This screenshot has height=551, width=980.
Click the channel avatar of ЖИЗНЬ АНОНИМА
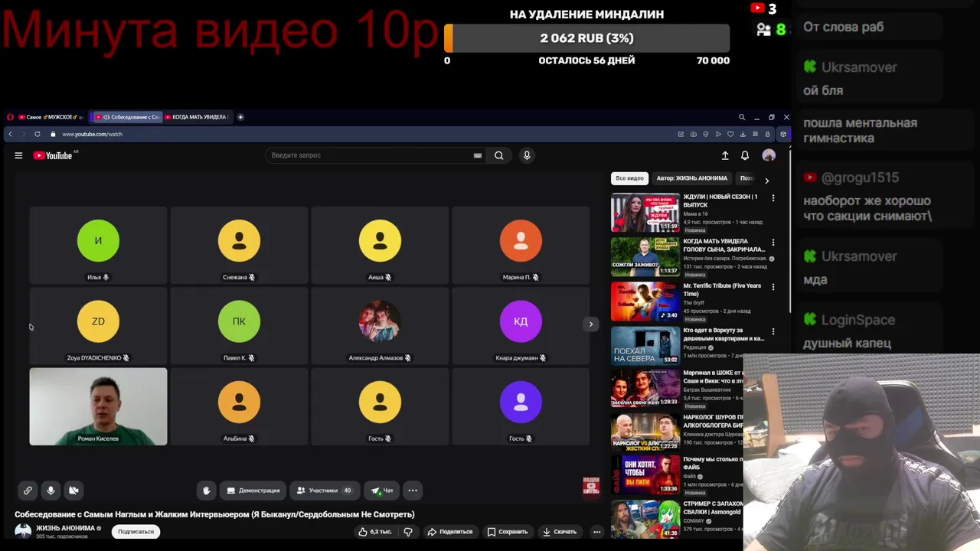[x=23, y=531]
